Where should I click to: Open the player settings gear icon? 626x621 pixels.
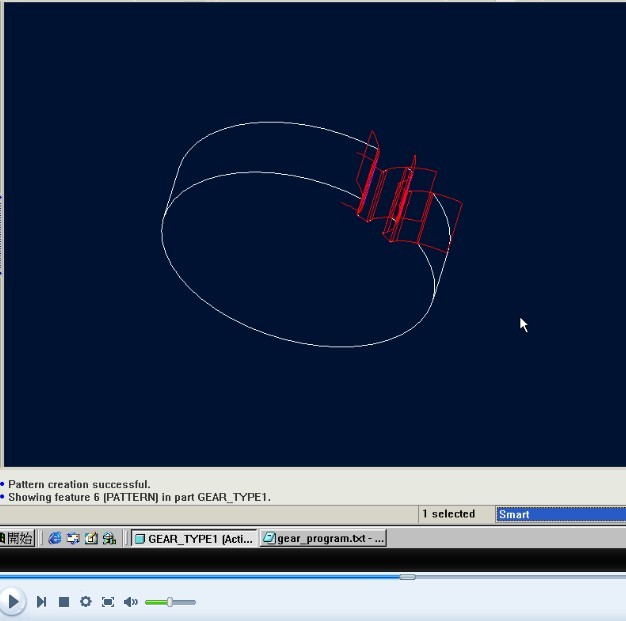point(85,601)
